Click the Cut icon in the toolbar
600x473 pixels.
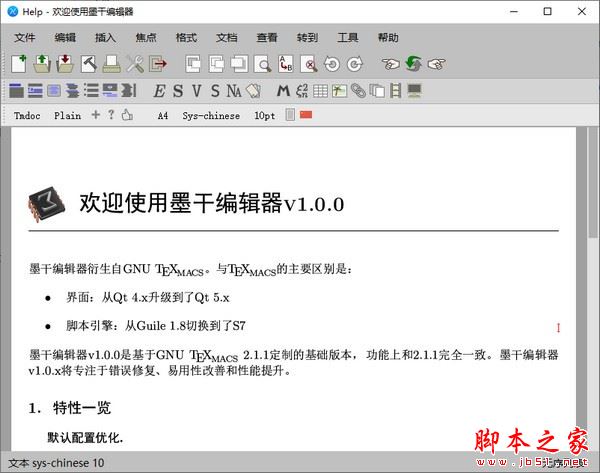pyautogui.click(x=193, y=64)
